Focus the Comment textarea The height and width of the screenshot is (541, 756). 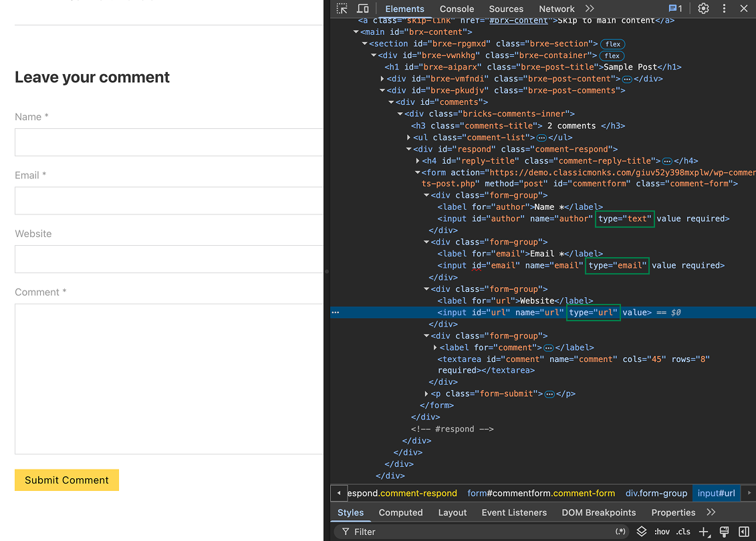[168, 379]
